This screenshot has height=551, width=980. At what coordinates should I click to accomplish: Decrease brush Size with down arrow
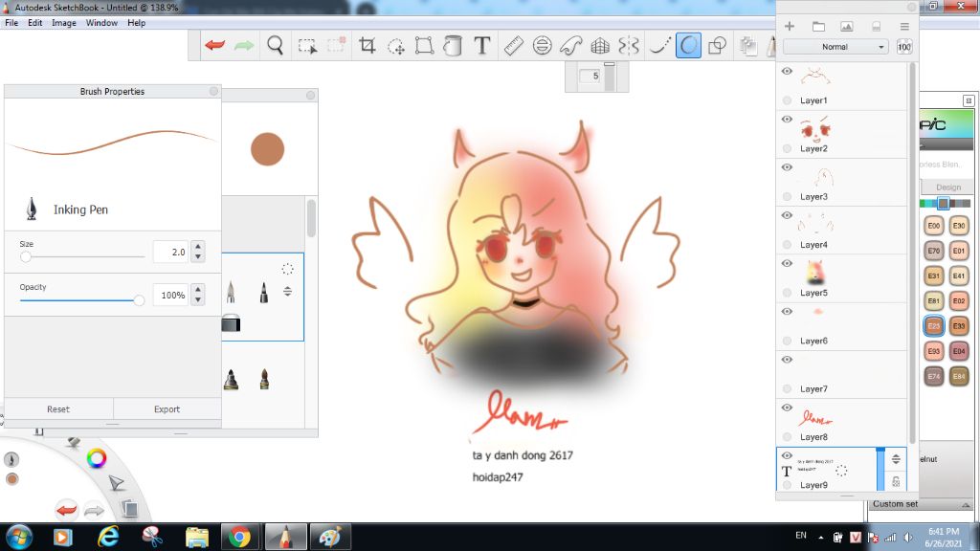pyautogui.click(x=198, y=256)
